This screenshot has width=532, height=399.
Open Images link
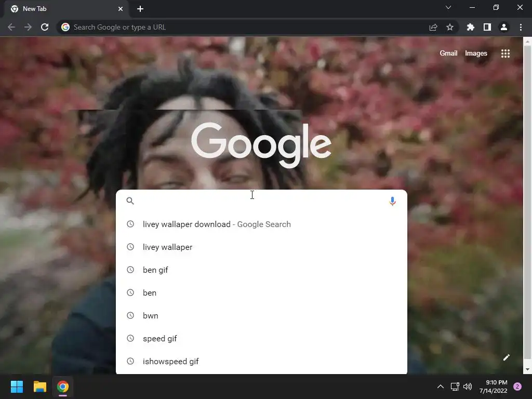pos(476,54)
